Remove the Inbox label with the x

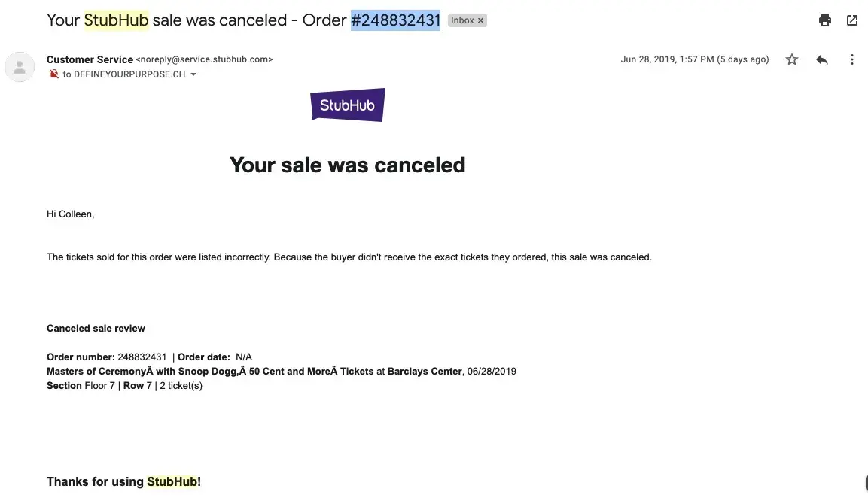[480, 20]
